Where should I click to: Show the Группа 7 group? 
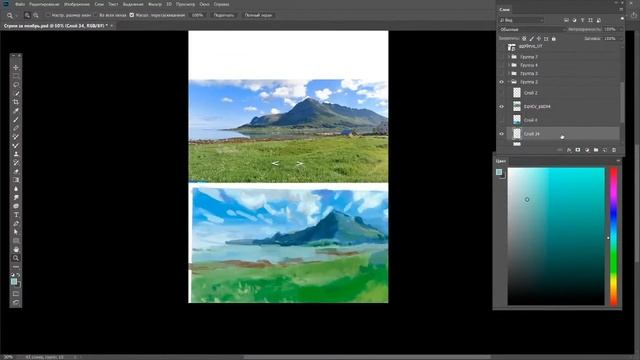coord(502,57)
